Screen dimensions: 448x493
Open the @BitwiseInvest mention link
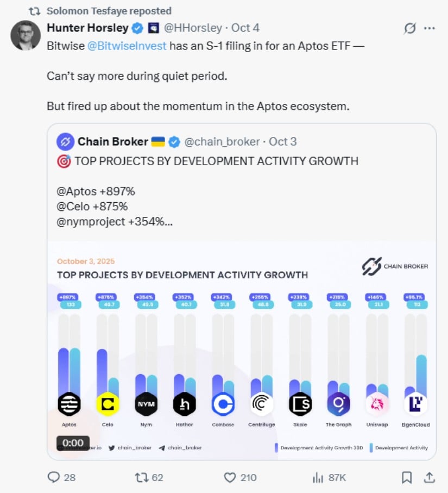point(127,46)
